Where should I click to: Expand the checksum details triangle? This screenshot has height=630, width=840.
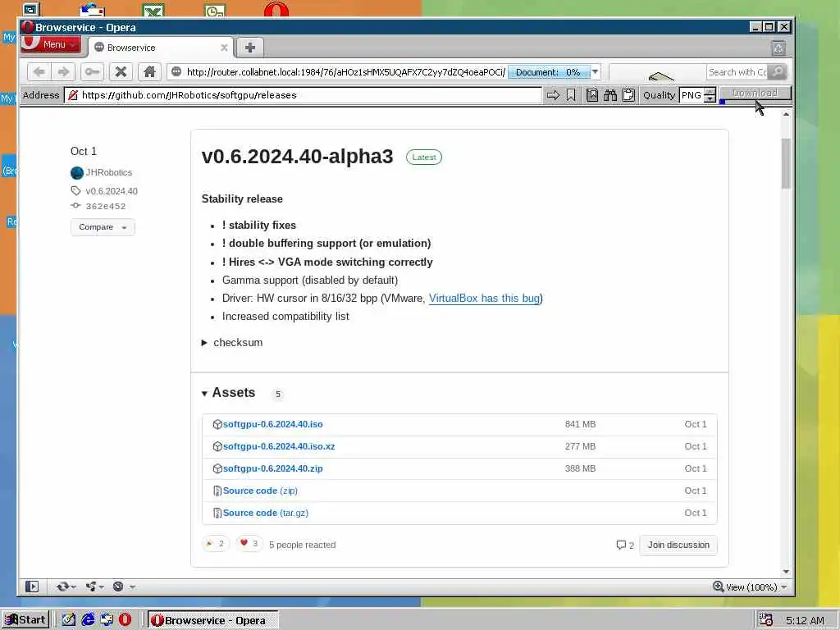[204, 343]
